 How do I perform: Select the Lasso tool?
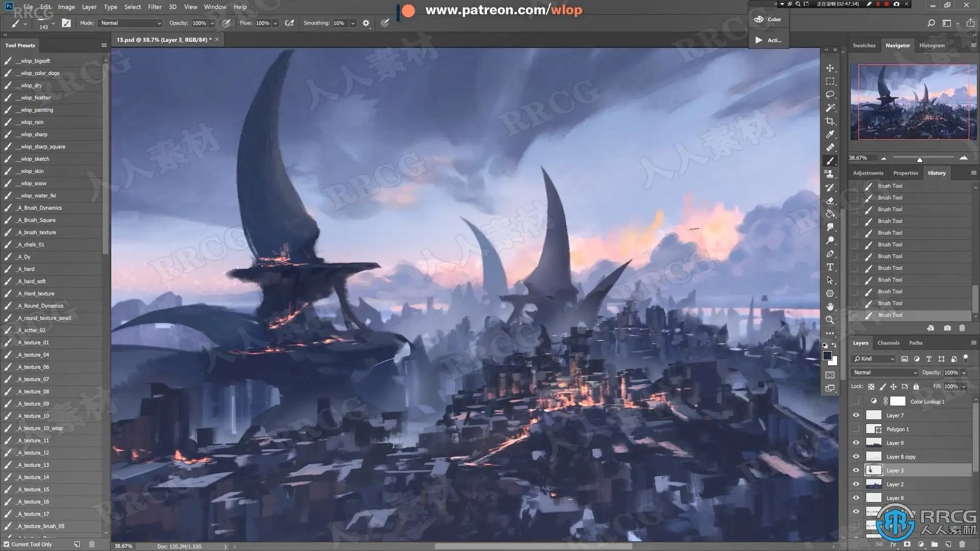(830, 95)
